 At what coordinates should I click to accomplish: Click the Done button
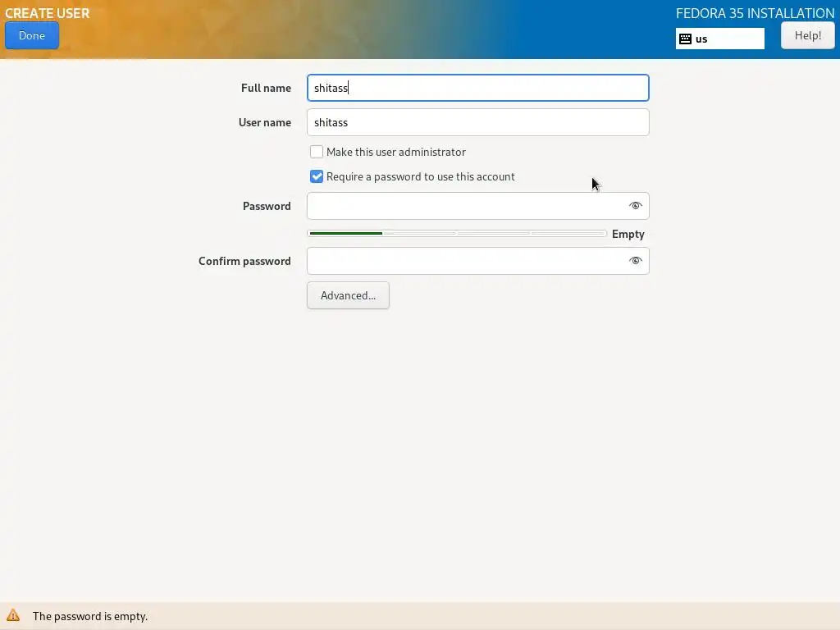point(32,35)
